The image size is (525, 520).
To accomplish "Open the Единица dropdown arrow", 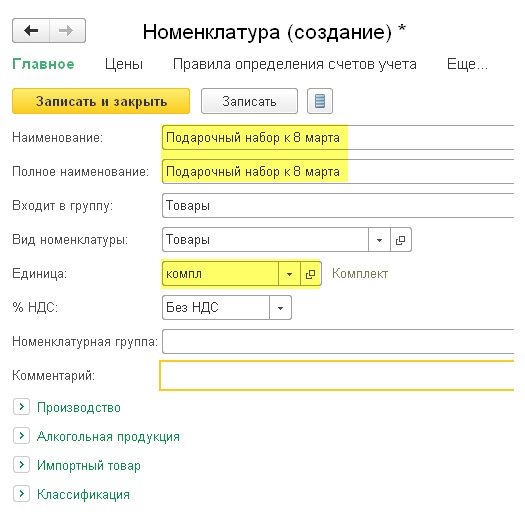I will click(289, 274).
